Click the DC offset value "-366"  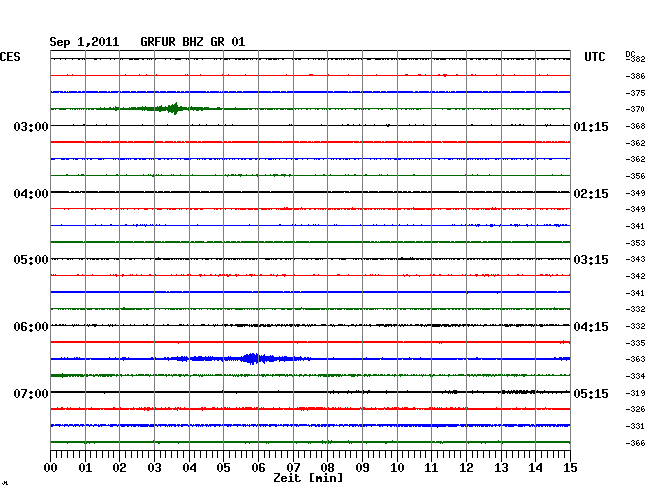pos(635,443)
